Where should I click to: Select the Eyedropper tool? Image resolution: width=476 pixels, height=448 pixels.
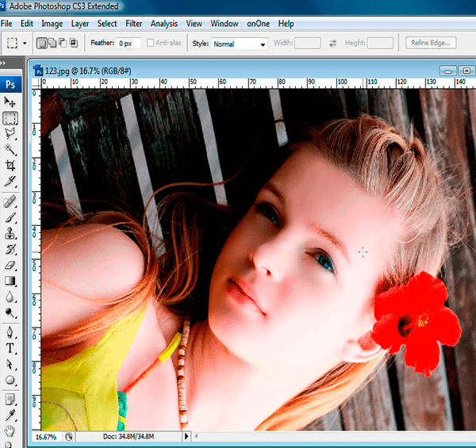(10, 415)
